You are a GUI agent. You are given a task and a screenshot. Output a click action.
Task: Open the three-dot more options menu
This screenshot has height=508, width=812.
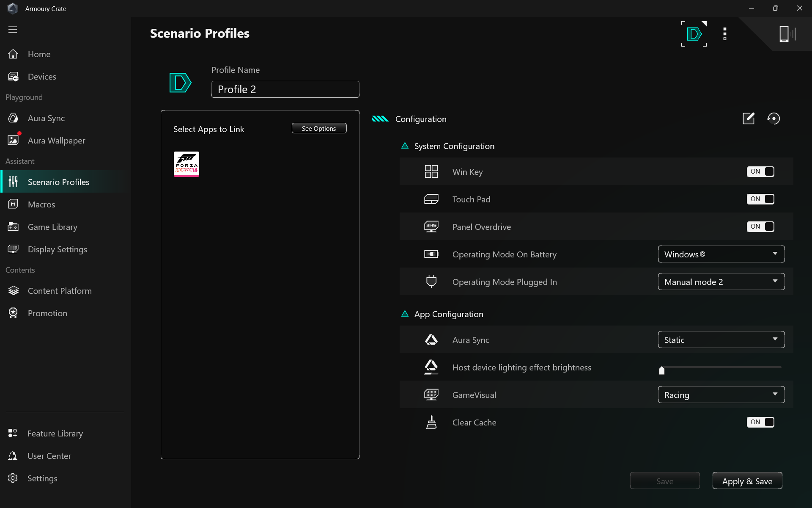[x=725, y=34]
